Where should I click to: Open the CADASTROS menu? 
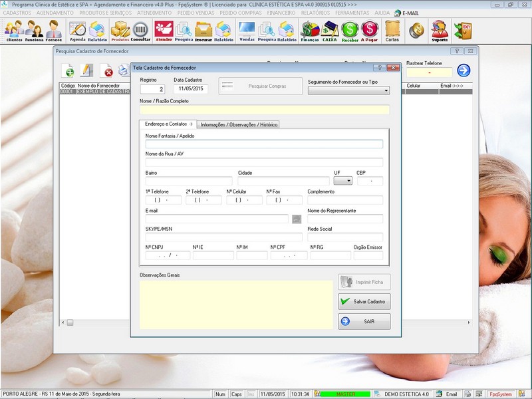click(17, 13)
